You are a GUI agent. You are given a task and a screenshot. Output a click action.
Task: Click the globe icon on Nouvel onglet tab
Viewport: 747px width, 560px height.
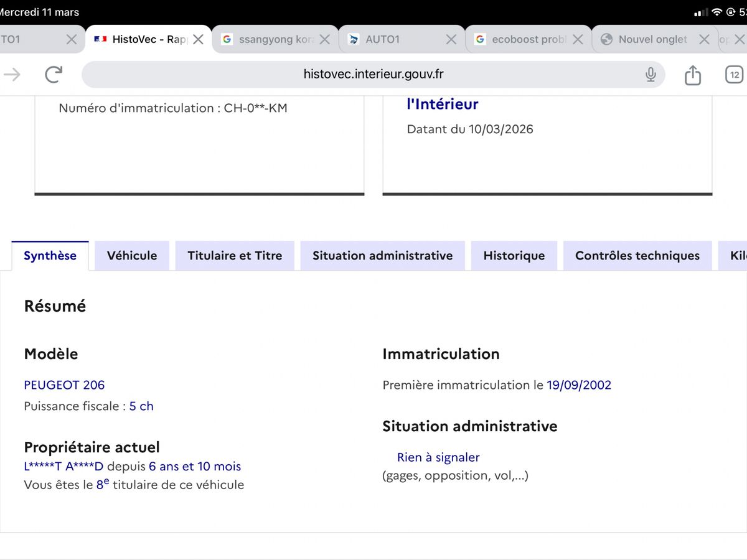click(606, 39)
